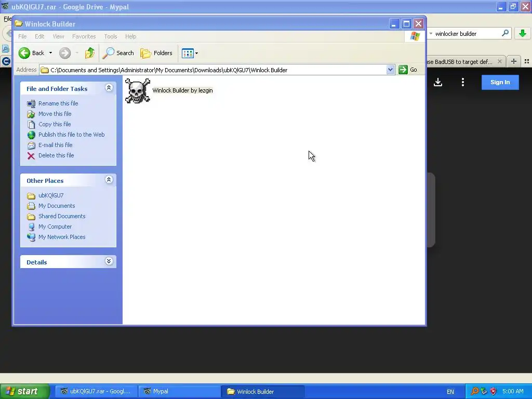The width and height of the screenshot is (532, 399).
Task: Open My Network Places link
Action: pos(62,237)
